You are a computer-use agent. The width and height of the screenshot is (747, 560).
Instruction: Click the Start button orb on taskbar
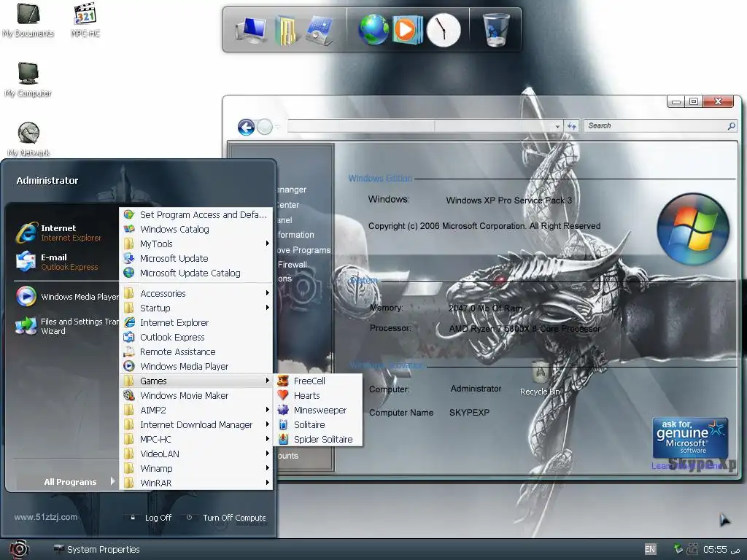point(19,549)
